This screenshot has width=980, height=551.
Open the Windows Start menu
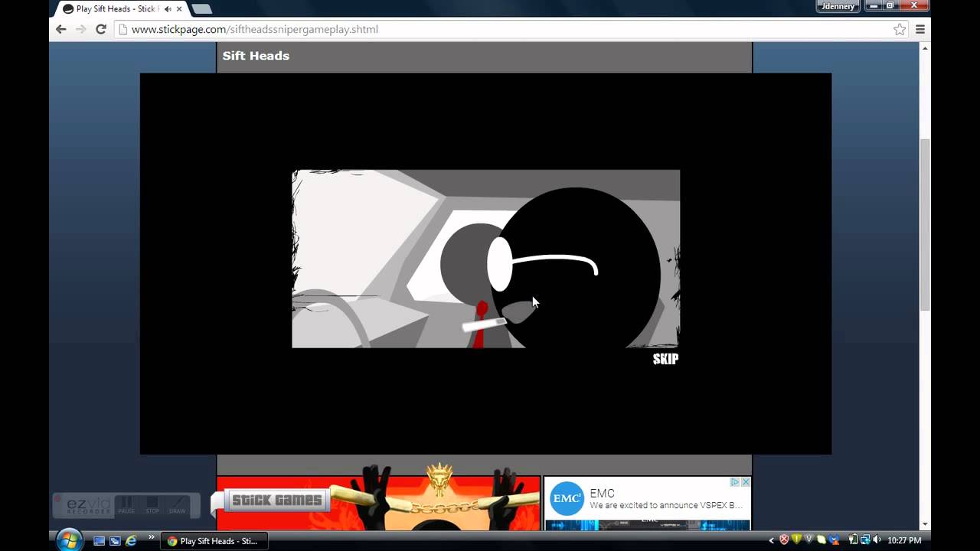pos(69,540)
